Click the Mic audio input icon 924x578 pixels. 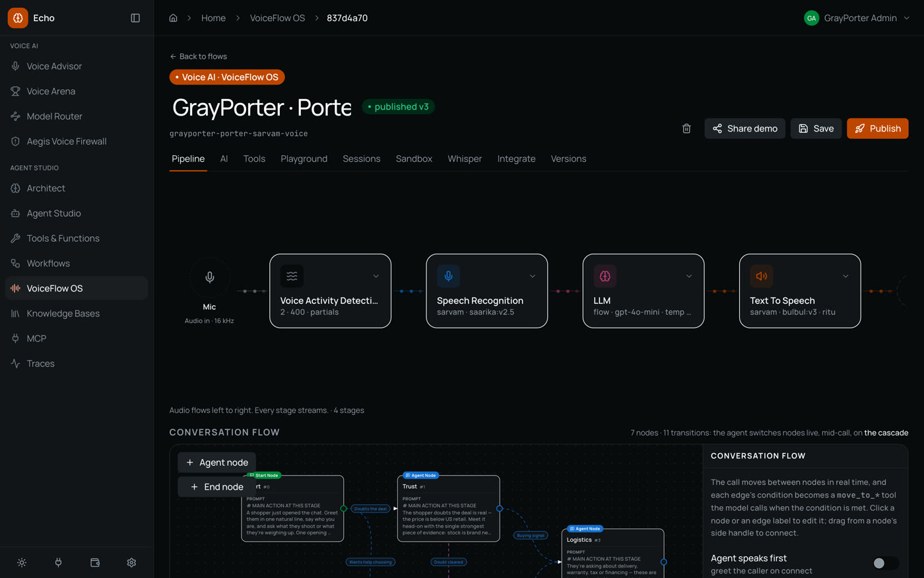coord(209,277)
